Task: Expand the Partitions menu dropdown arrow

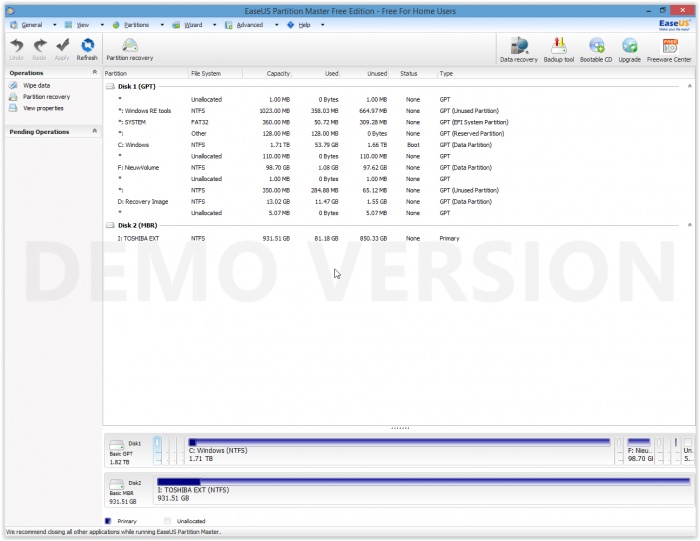Action: click(162, 25)
